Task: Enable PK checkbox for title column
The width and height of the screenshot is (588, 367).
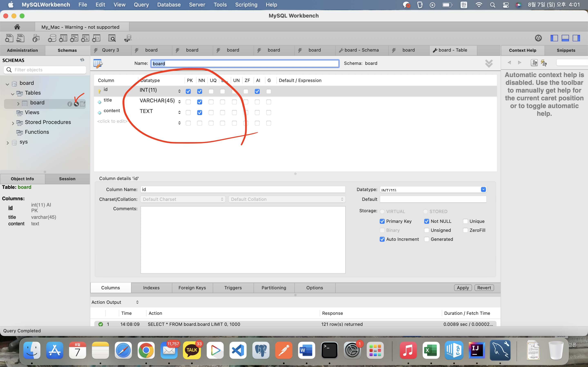Action: click(188, 102)
